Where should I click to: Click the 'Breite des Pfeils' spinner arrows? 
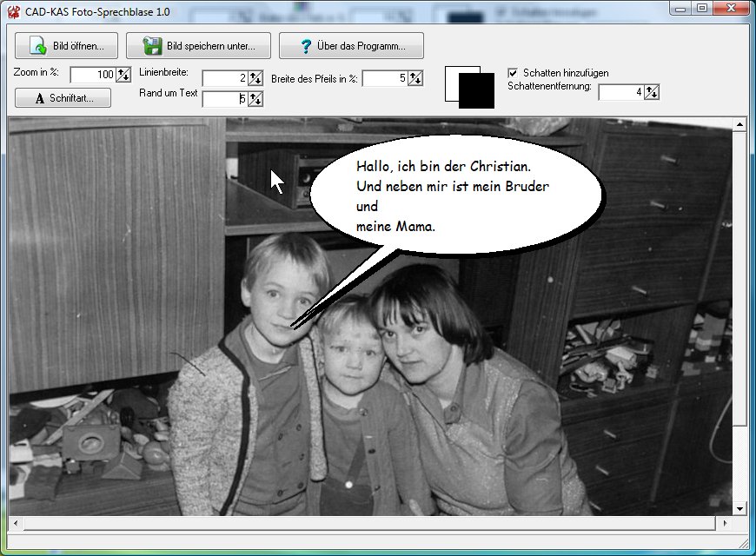(415, 78)
